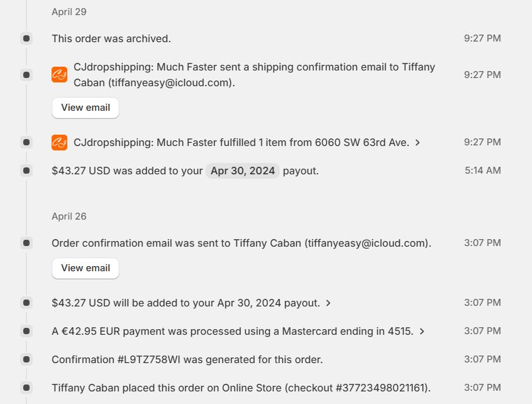View the shipping confirmation email
The height and width of the screenshot is (404, 532).
click(x=86, y=108)
